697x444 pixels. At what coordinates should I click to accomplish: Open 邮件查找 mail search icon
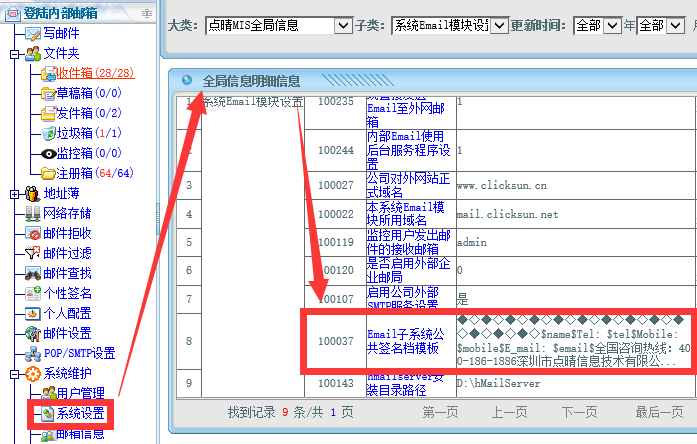pos(33,273)
